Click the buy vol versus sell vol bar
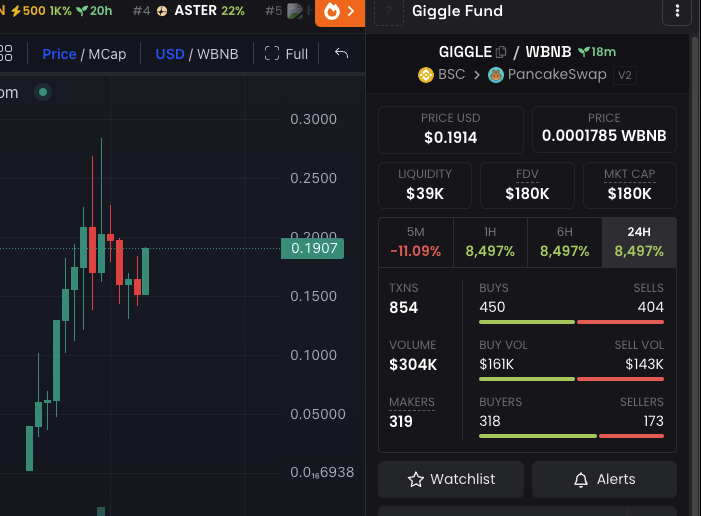Image resolution: width=701 pixels, height=516 pixels. [x=571, y=379]
